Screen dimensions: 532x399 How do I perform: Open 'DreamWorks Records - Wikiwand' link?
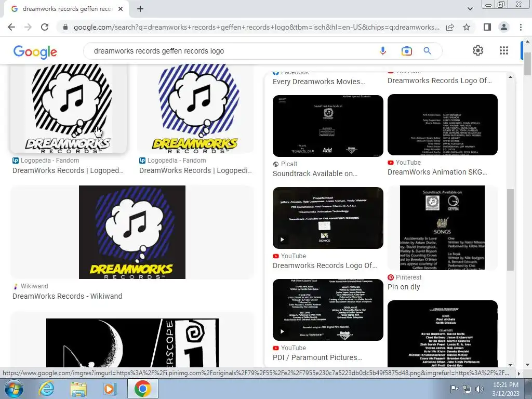coord(67,296)
